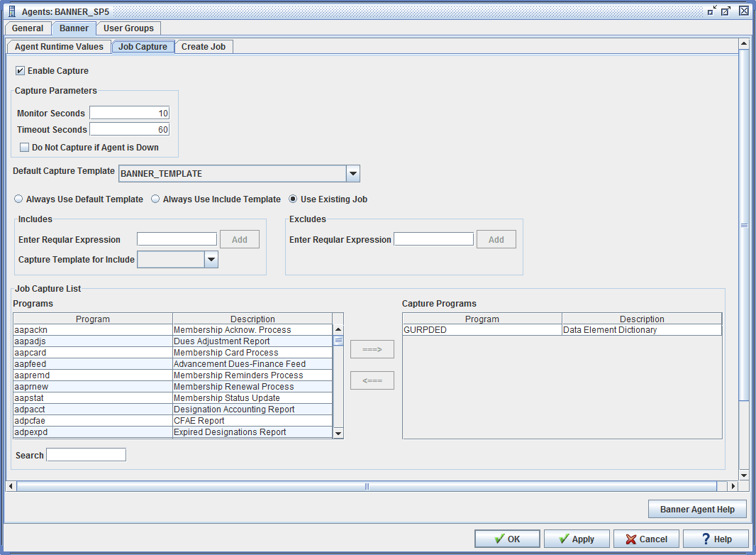Click horizontal scrollbar left arrow
Screen dimensions: 756x555
pos(11,486)
